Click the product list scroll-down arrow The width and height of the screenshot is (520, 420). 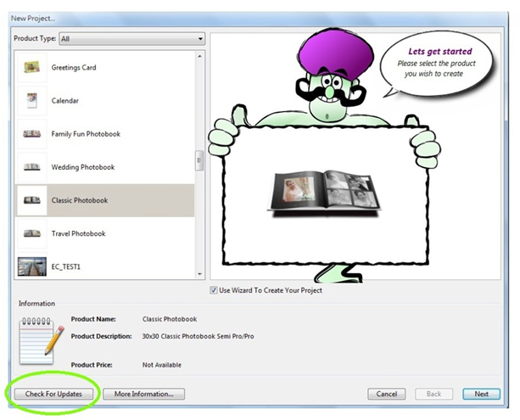(x=199, y=274)
